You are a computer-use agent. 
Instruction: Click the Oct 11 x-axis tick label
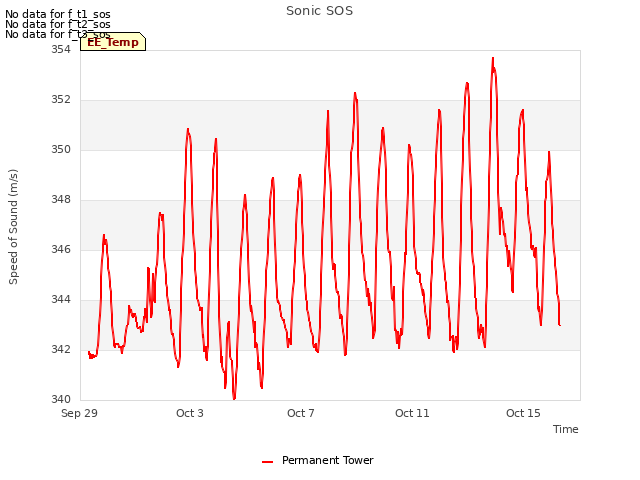[x=412, y=413]
